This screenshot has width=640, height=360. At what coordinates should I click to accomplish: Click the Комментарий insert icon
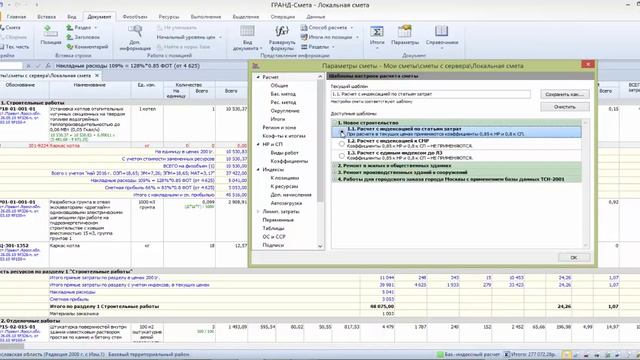(70, 47)
